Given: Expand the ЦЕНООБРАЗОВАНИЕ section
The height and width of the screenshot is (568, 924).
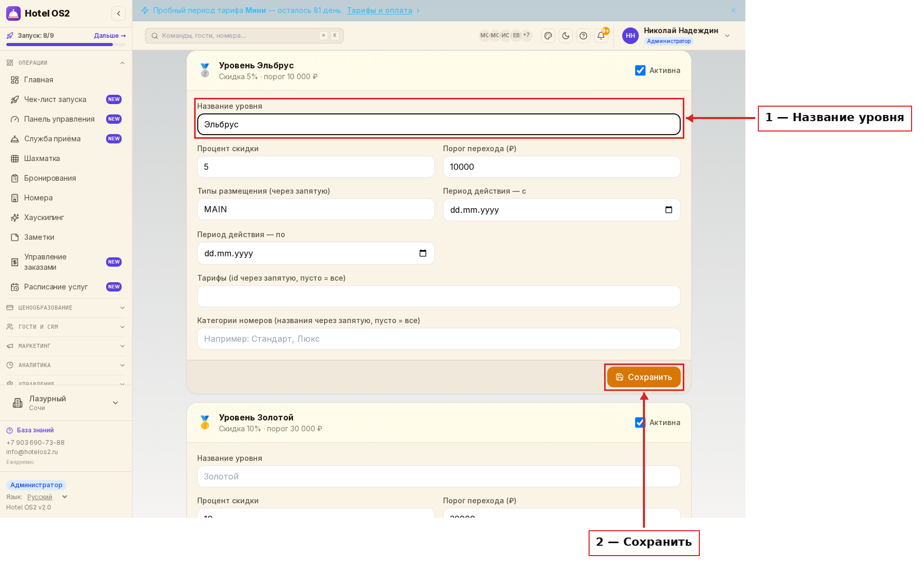Looking at the screenshot, I should 66,308.
